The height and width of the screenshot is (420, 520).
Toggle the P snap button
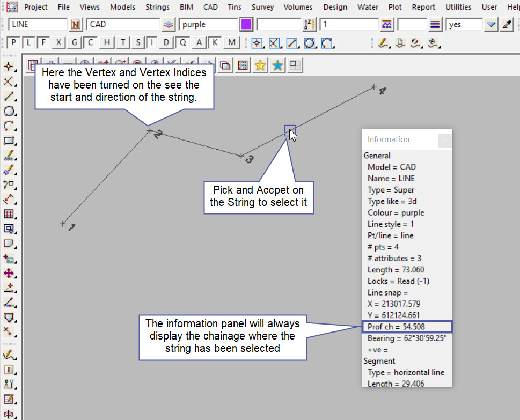pos(13,43)
